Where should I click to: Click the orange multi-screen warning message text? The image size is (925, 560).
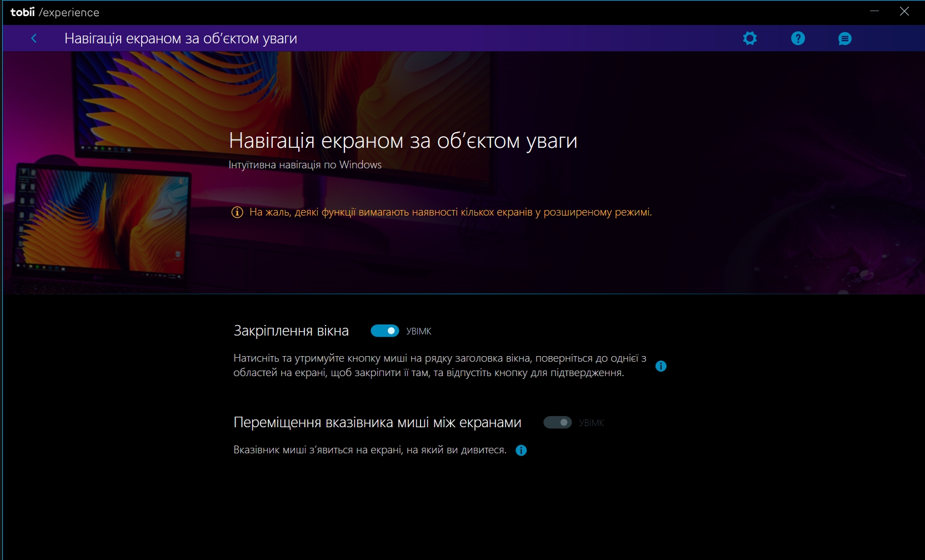coord(450,212)
